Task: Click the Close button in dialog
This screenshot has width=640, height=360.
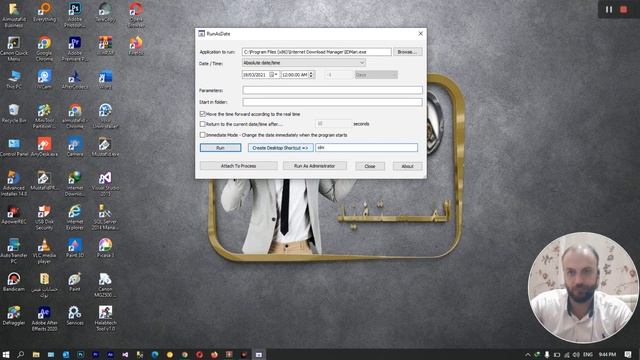Action: tap(370, 166)
